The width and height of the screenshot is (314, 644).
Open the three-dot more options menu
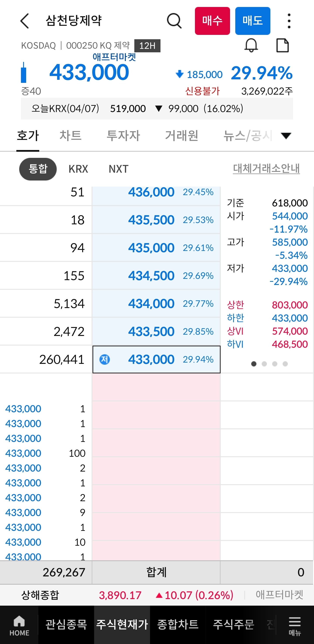pos(289,21)
